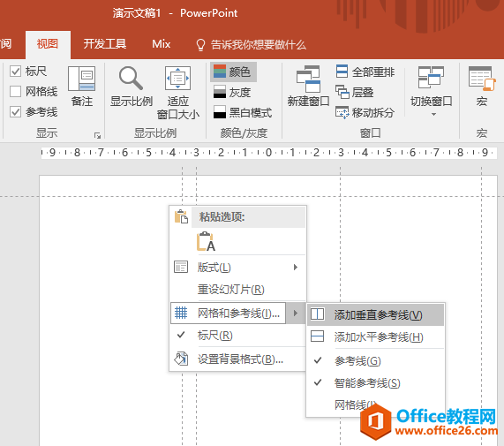This screenshot has height=446, width=504.
Task: Toggle the 标尺 ruler checkbox in ribbon
Action: 15,71
